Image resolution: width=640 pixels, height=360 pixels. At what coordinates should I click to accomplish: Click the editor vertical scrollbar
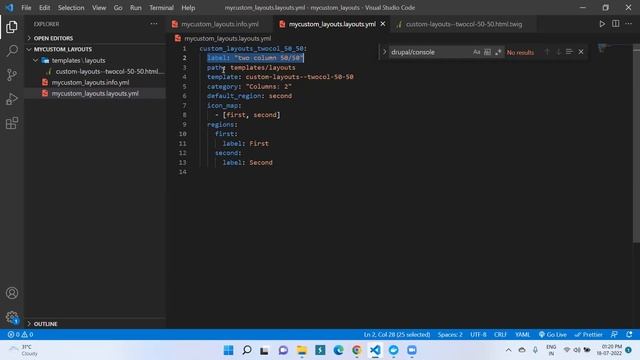pyautogui.click(x=636, y=143)
